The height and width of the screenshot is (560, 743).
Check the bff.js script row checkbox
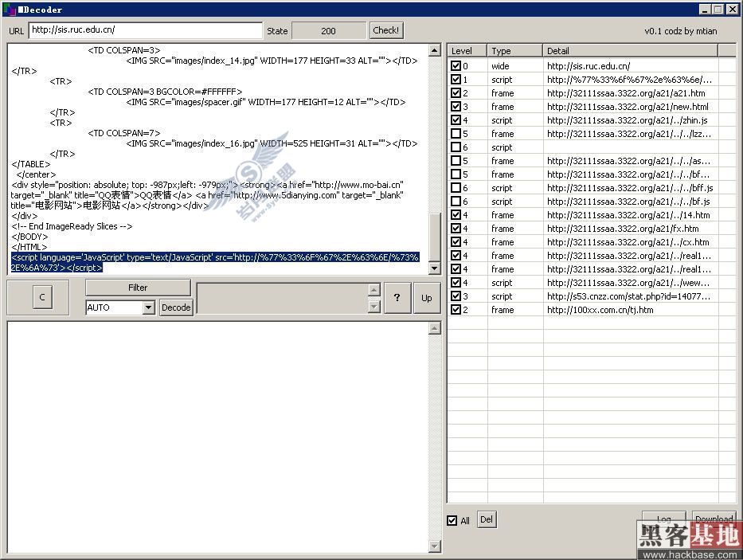pos(456,188)
